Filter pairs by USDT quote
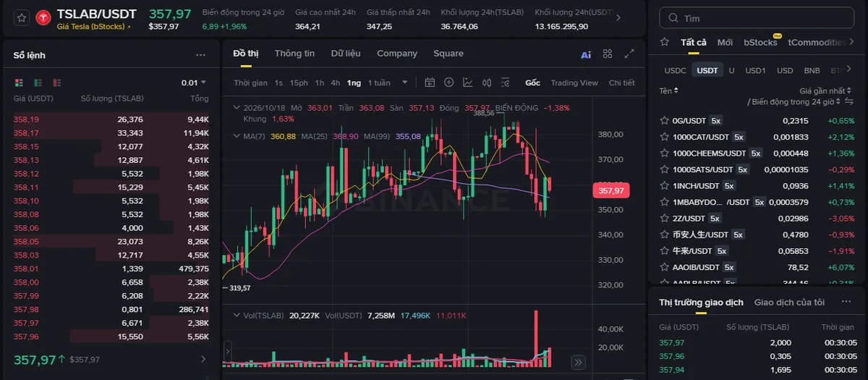868x380 pixels. pos(707,70)
